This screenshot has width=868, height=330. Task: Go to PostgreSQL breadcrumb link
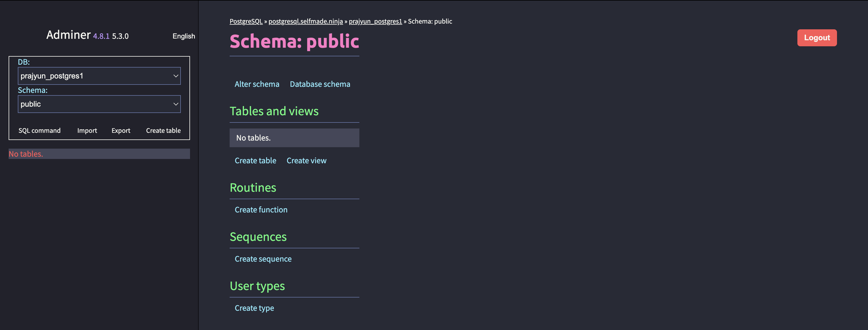coord(246,21)
